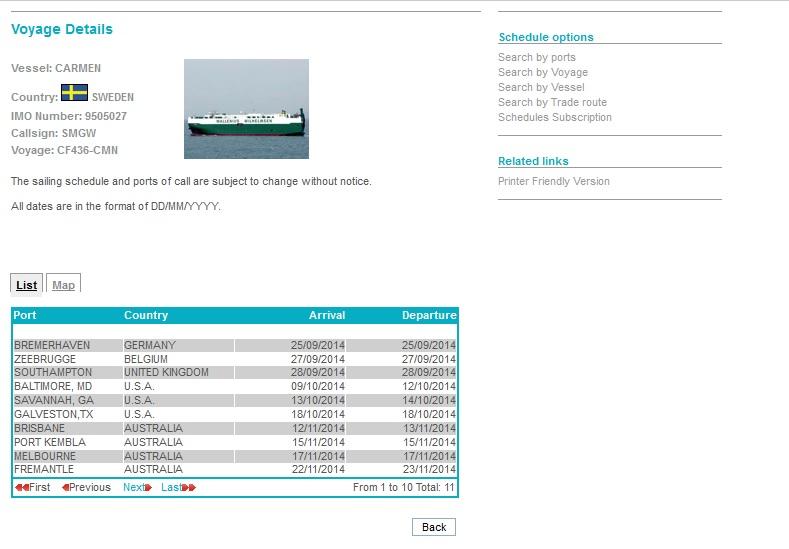Open Schedules Subscription link

(555, 117)
